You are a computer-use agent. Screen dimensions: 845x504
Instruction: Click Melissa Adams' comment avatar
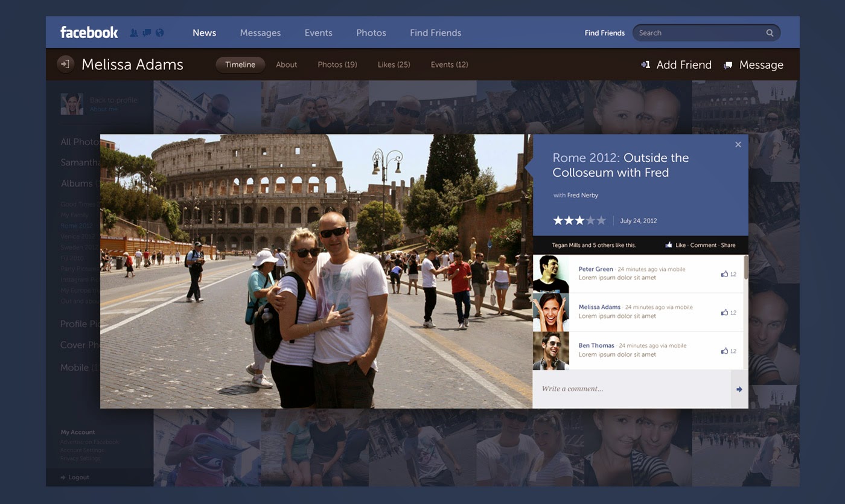pyautogui.click(x=551, y=312)
